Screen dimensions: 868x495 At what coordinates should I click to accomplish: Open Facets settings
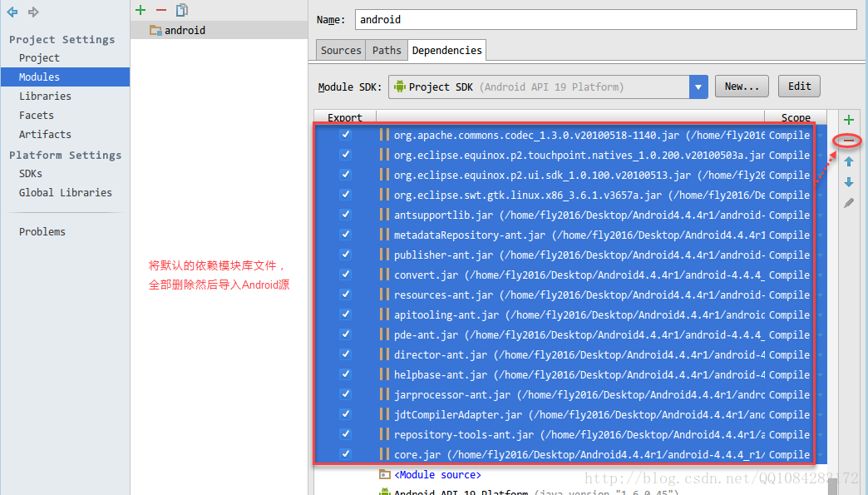click(37, 115)
